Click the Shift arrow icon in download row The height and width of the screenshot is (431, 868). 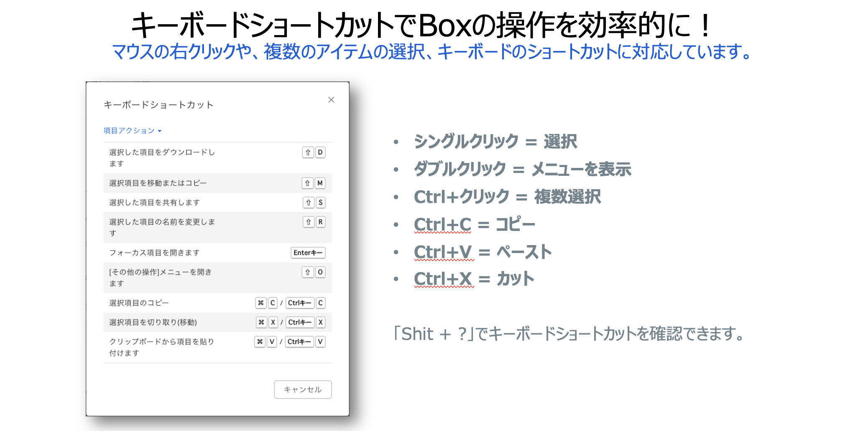tap(308, 152)
